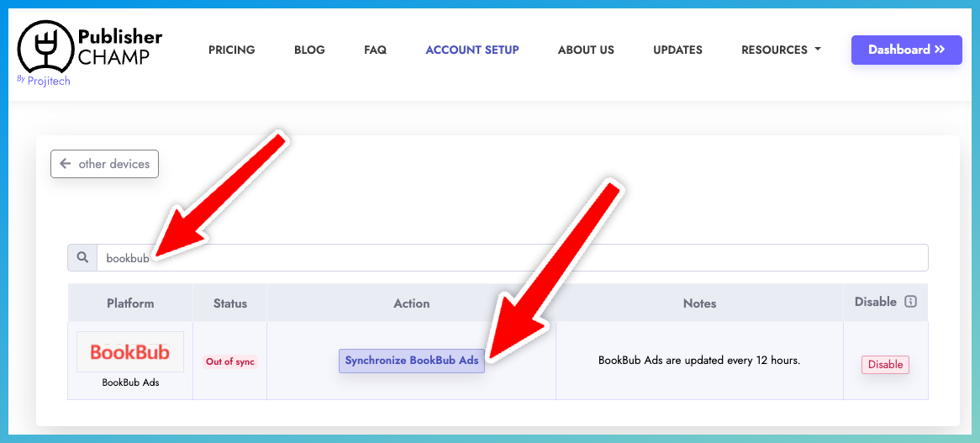Click Synchronize BookBub Ads button

412,361
